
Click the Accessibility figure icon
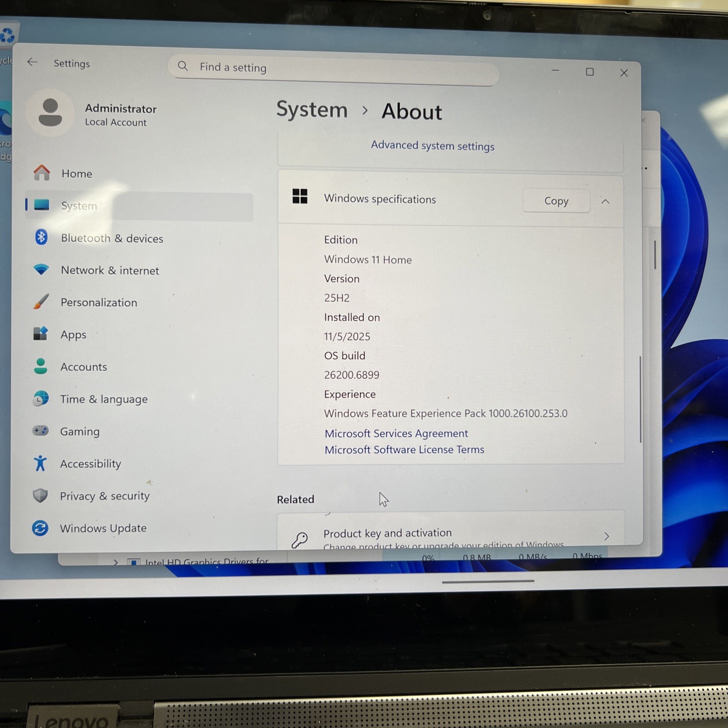pyautogui.click(x=40, y=463)
